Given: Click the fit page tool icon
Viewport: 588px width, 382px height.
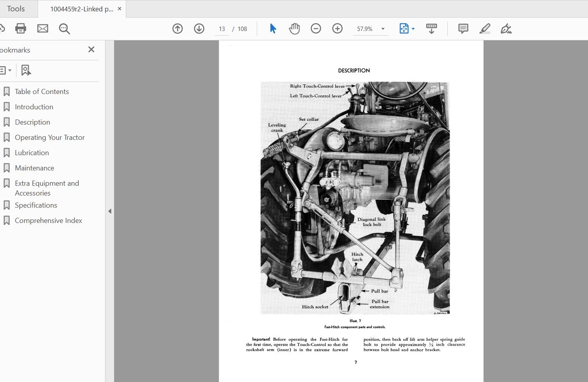Looking at the screenshot, I should point(404,29).
